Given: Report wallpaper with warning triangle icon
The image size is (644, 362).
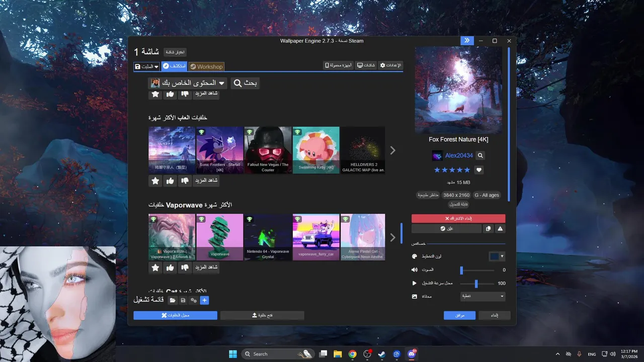Looking at the screenshot, I should (x=500, y=229).
